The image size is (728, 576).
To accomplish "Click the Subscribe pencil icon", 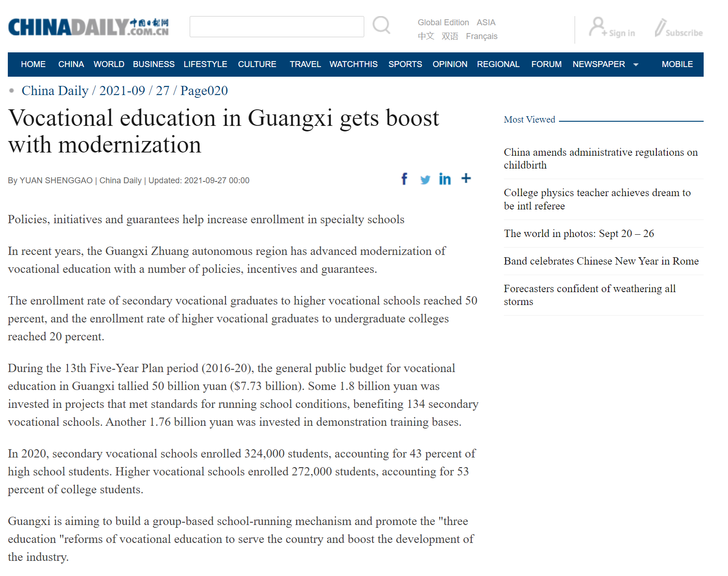I will (x=660, y=28).
